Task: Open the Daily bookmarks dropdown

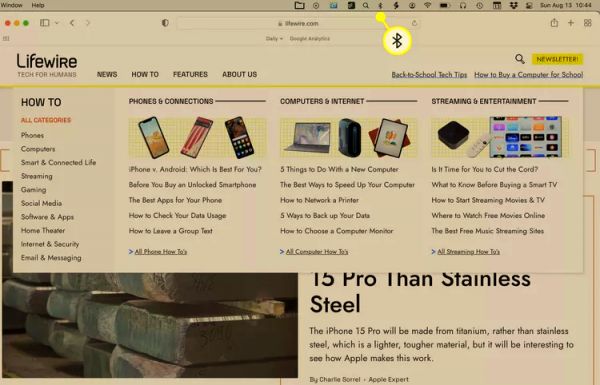Action: point(274,39)
